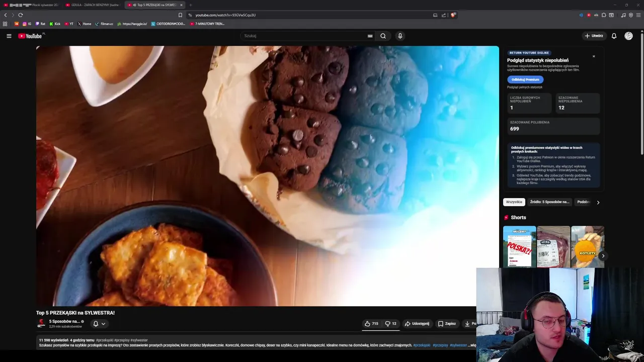
Task: Click the browser address bar URL
Action: coord(225,15)
